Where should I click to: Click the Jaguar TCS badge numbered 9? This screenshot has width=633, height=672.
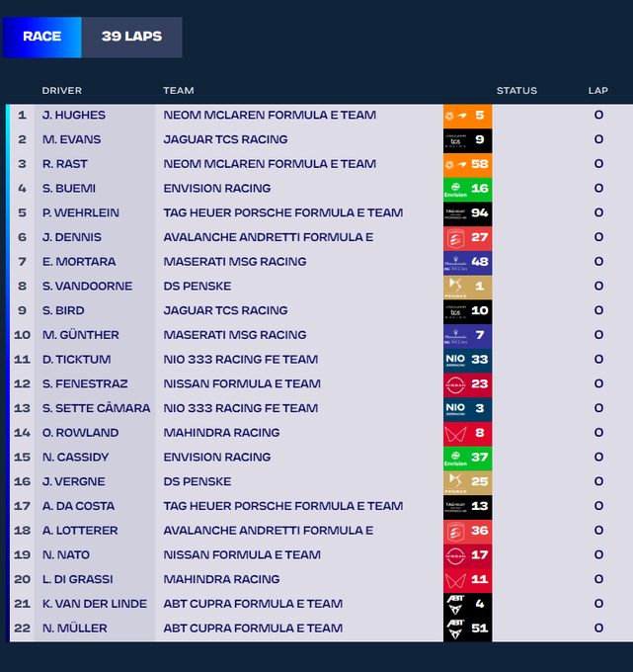(x=468, y=140)
